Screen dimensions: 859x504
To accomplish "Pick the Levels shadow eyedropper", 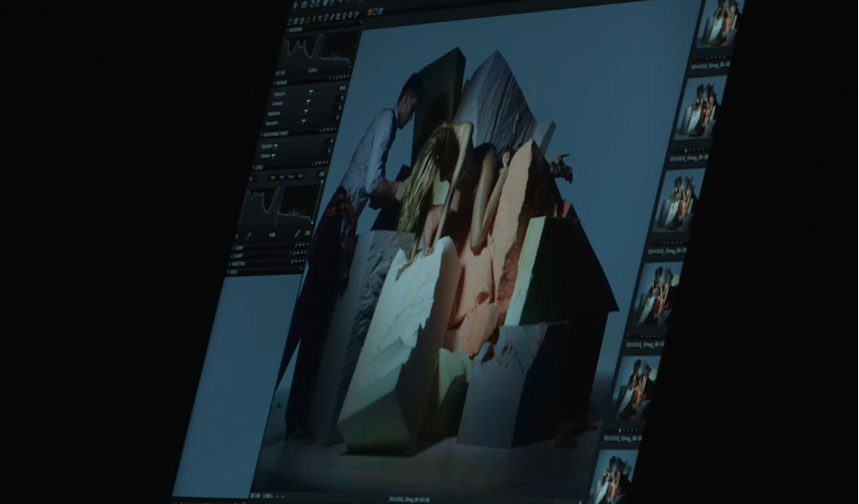I will click(x=249, y=235).
